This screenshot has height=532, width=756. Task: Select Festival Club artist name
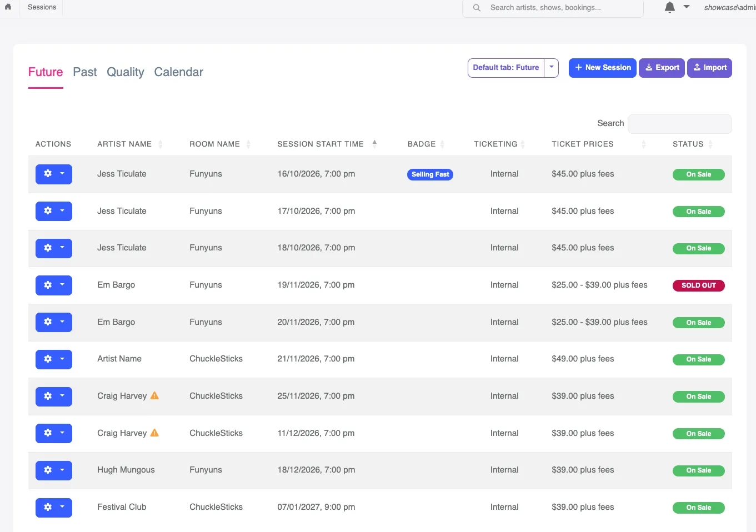coord(122,507)
